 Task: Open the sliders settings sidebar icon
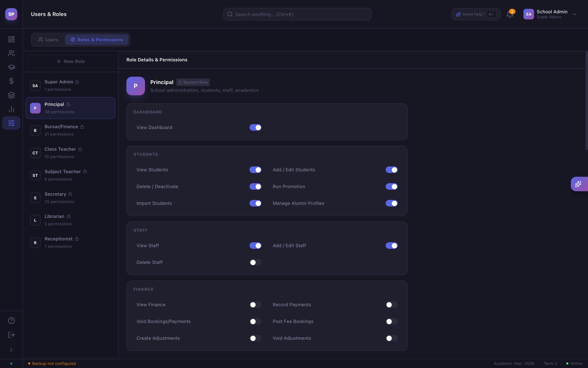(x=11, y=123)
